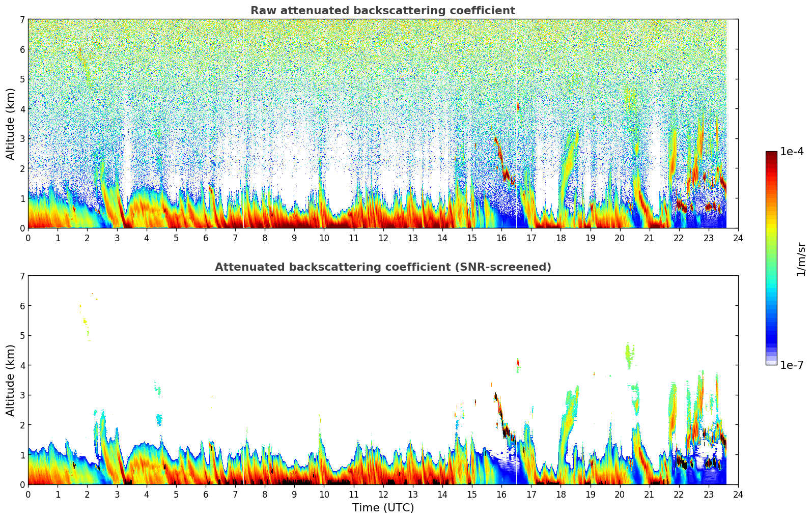Click the top plot's "Altitude (km)" label
The height and width of the screenshot is (519, 812).
point(11,124)
